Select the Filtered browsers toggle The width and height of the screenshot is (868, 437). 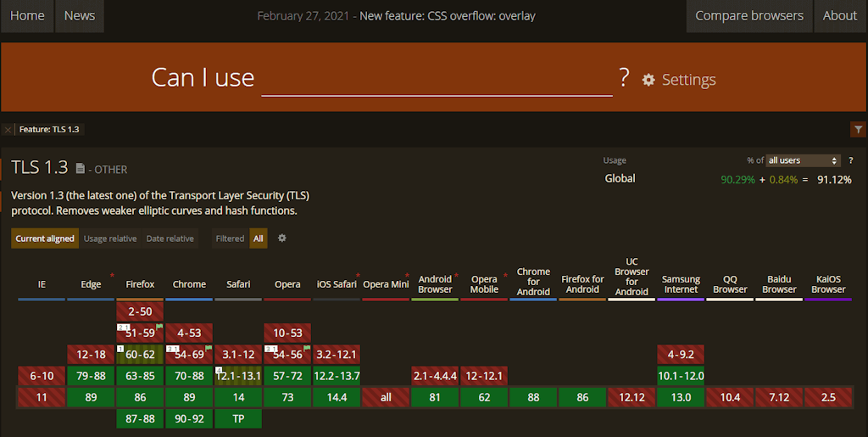pyautogui.click(x=230, y=238)
